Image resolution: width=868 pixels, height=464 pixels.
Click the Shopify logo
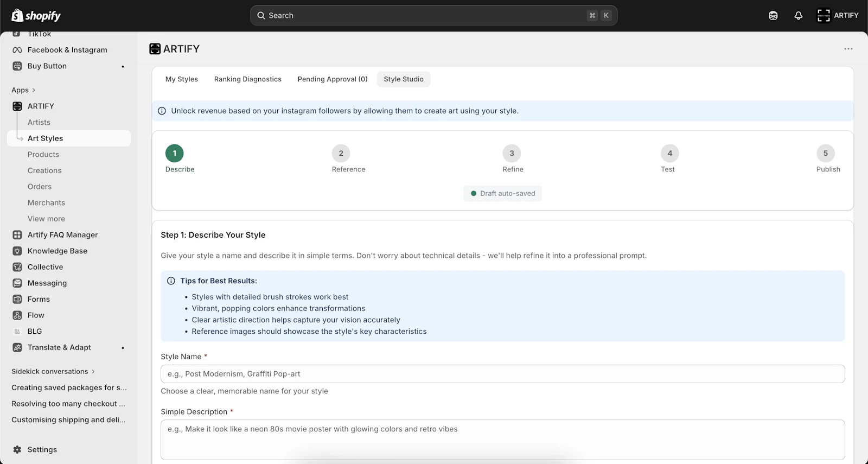coord(36,16)
